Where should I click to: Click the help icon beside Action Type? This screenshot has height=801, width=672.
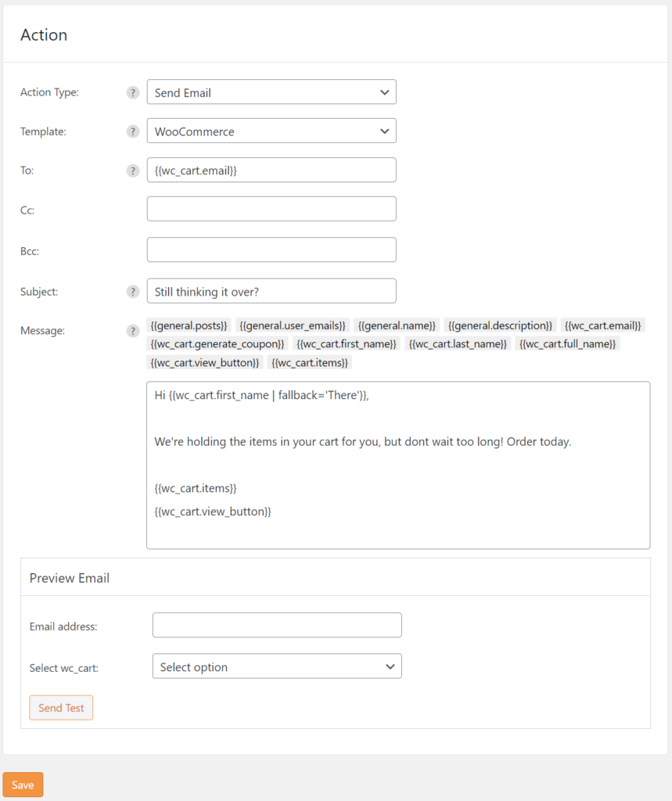click(133, 92)
